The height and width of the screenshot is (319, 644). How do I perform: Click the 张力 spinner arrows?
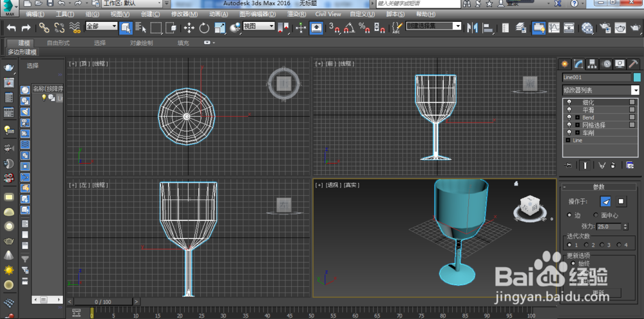[x=625, y=226]
